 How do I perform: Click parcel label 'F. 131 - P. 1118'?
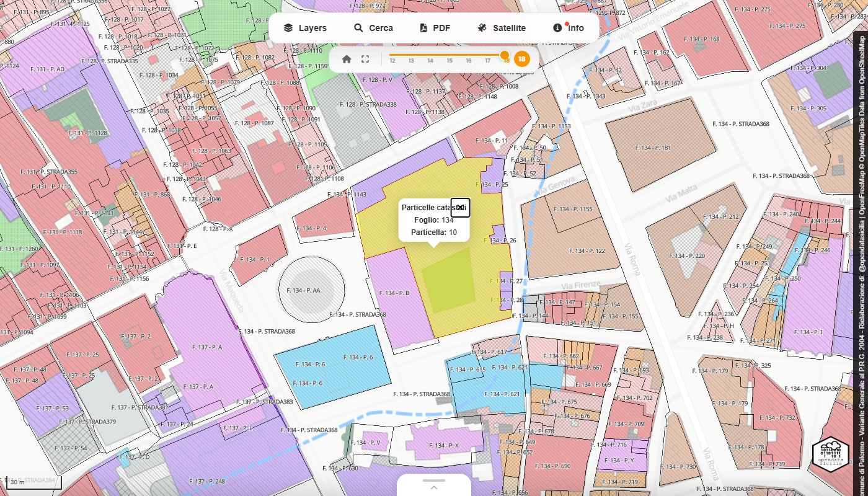[63, 232]
